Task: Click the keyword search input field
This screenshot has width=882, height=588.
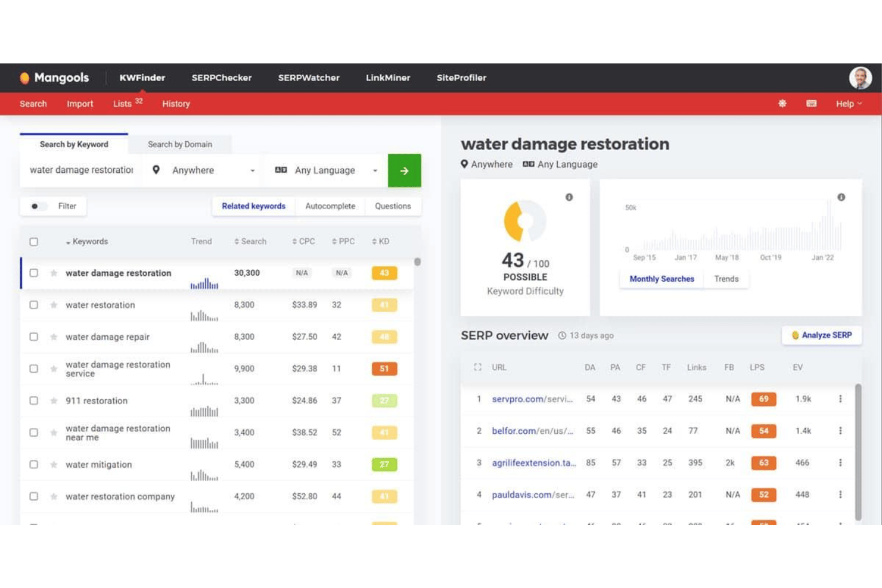Action: 82,170
